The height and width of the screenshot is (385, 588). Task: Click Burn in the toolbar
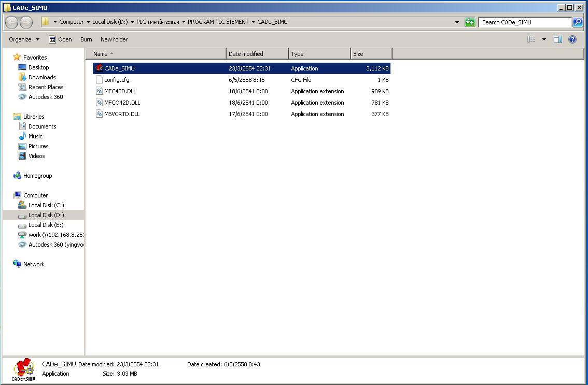click(x=86, y=39)
